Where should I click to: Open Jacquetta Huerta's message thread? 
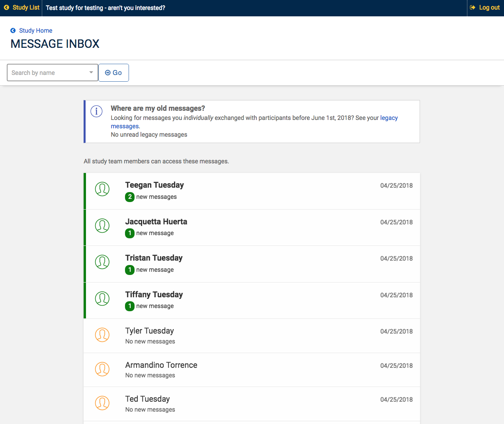(252, 228)
